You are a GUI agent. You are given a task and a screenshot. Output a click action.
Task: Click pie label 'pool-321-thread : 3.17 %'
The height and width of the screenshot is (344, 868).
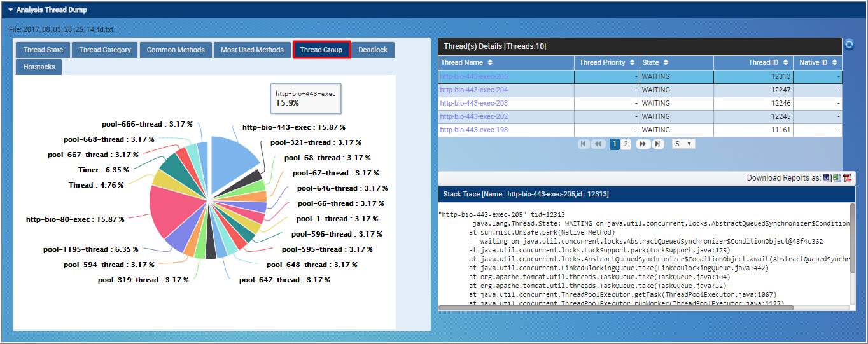click(x=316, y=142)
